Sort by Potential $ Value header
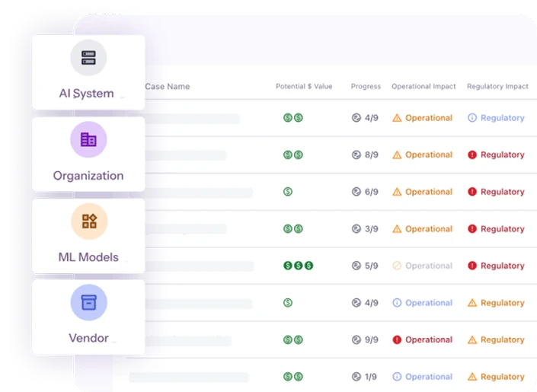The width and height of the screenshot is (537, 392). (x=304, y=86)
